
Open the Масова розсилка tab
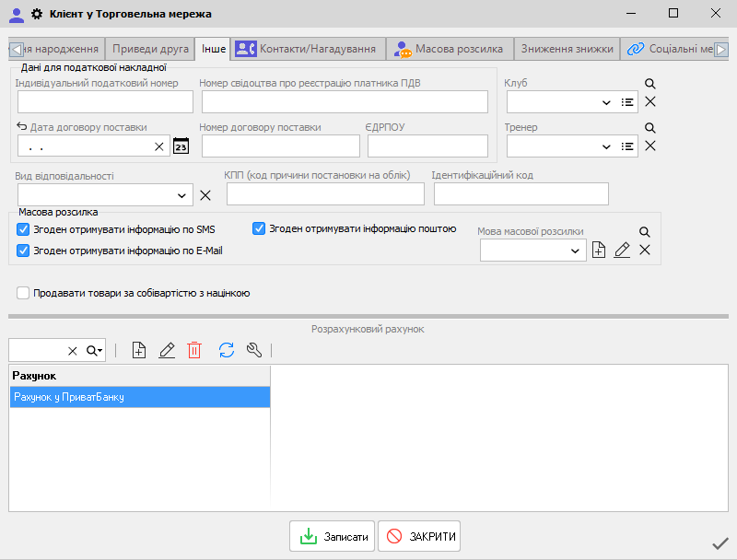coord(449,49)
